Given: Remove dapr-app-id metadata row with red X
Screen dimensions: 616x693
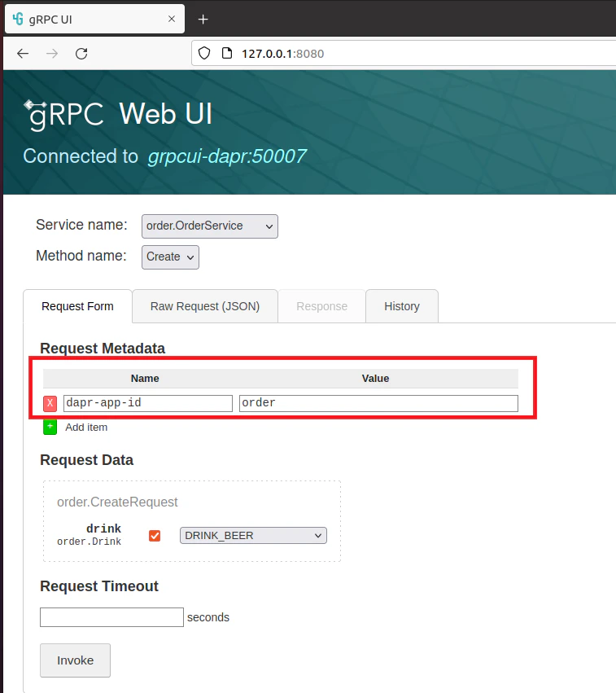Looking at the screenshot, I should 50,403.
